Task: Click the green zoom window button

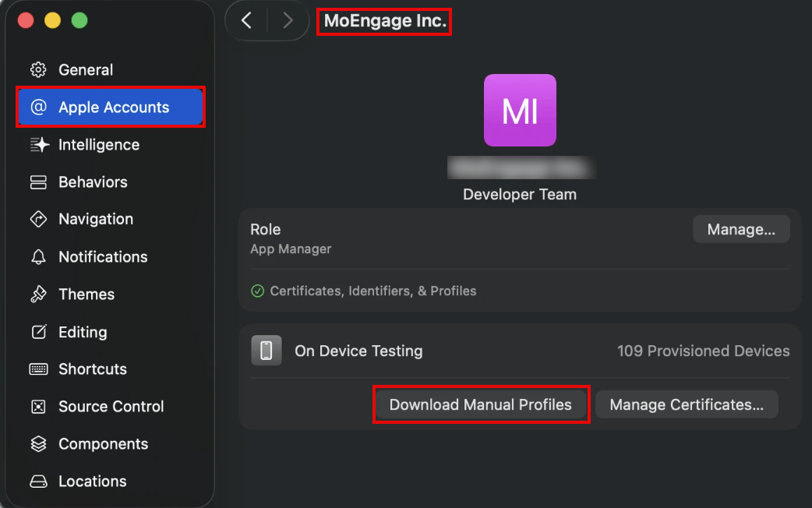Action: [x=79, y=21]
